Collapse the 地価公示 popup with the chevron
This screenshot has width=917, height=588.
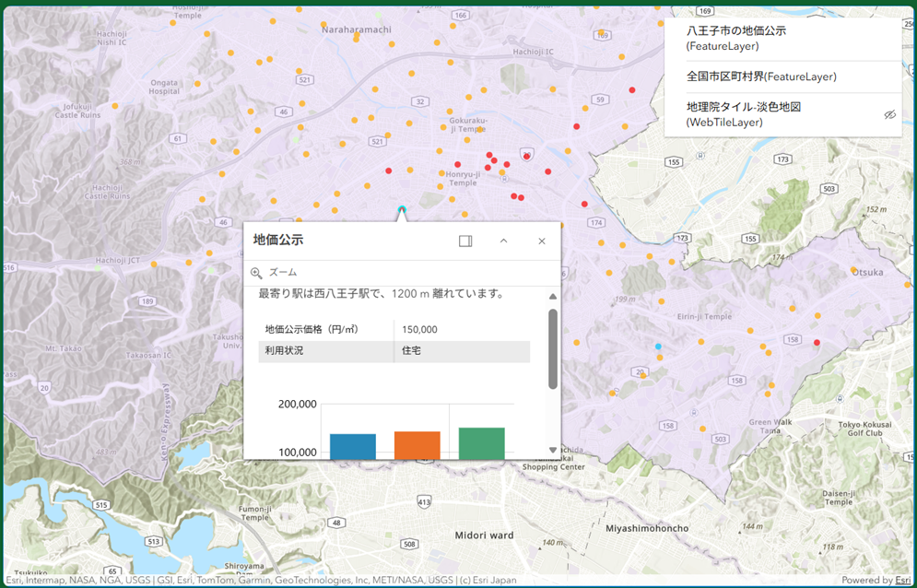[x=503, y=241]
